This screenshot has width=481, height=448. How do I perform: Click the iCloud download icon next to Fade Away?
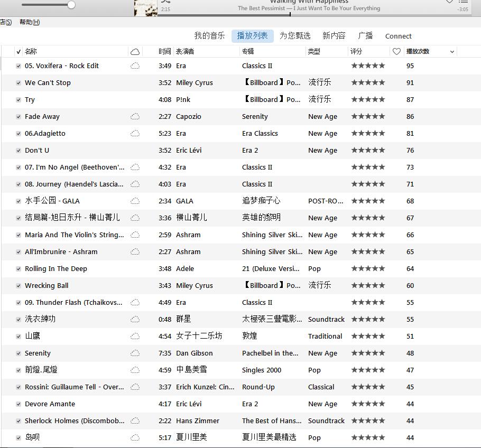135,116
